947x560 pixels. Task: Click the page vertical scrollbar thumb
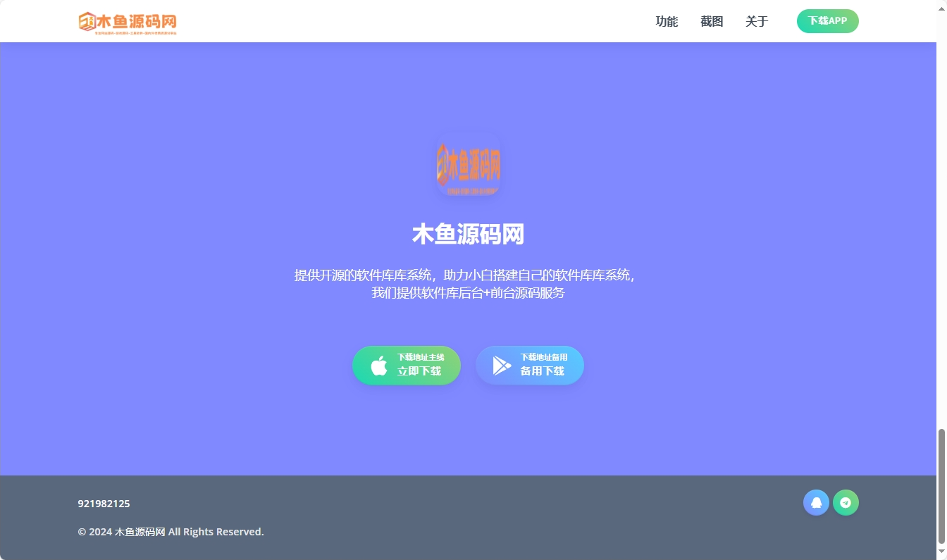[x=941, y=486]
